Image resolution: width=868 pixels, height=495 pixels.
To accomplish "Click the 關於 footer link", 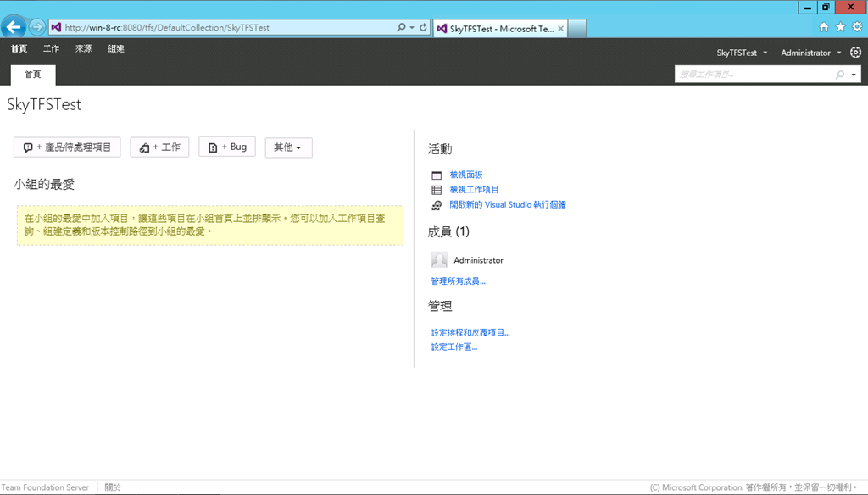I will [113, 487].
